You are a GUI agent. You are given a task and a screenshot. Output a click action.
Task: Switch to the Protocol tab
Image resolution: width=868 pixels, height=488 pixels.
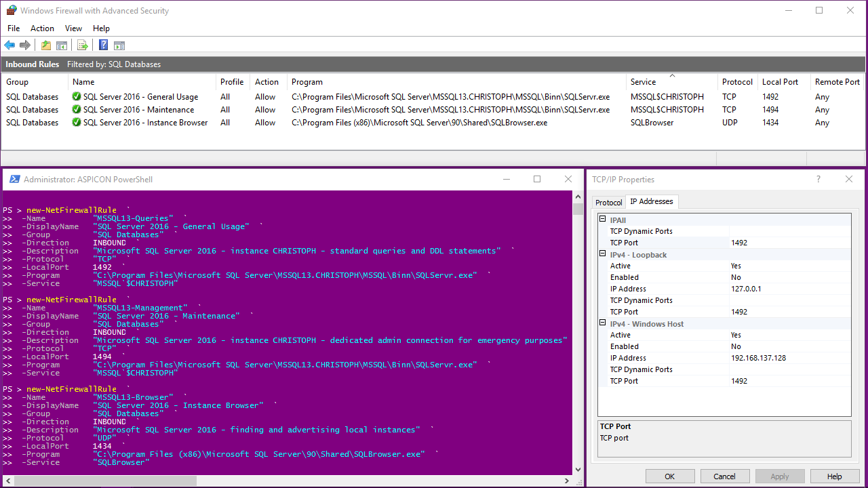pyautogui.click(x=608, y=203)
